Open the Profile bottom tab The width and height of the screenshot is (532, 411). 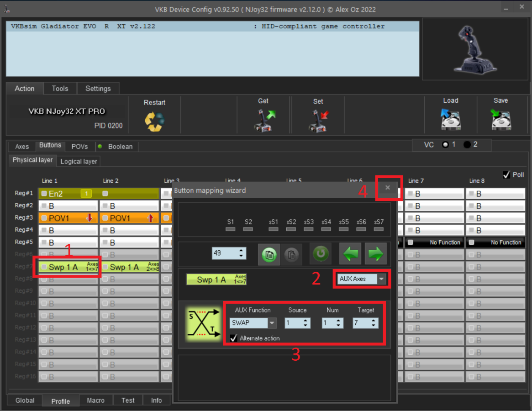[61, 401]
